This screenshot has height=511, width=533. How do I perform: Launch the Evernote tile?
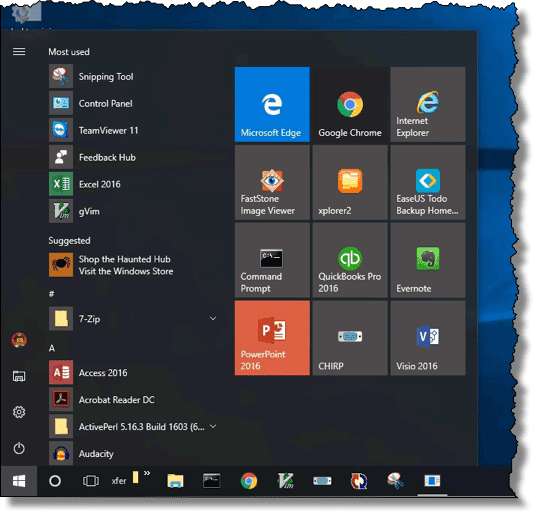[428, 260]
